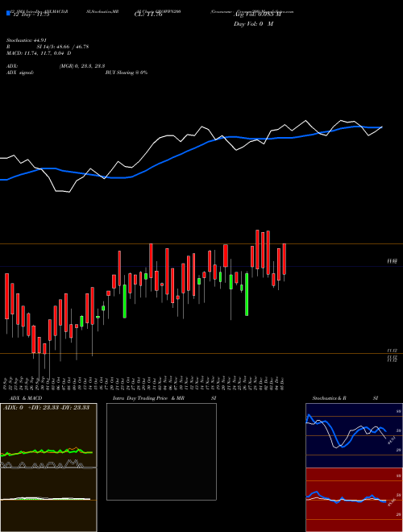The height and width of the screenshot is (532, 403).
Task: Click the blue-background Stochastics chart
Action: [354, 435]
